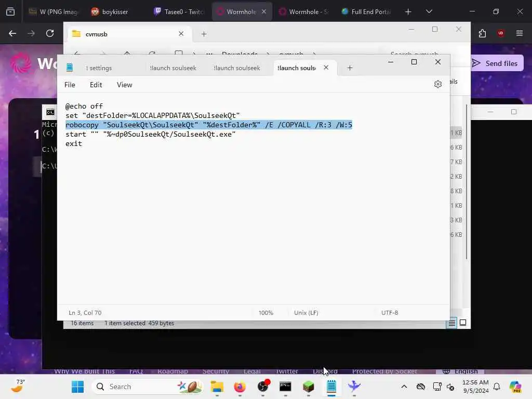Screen dimensions: 532x399
Task: Open the Wormhole Roadmap footer link
Action: [172, 371]
